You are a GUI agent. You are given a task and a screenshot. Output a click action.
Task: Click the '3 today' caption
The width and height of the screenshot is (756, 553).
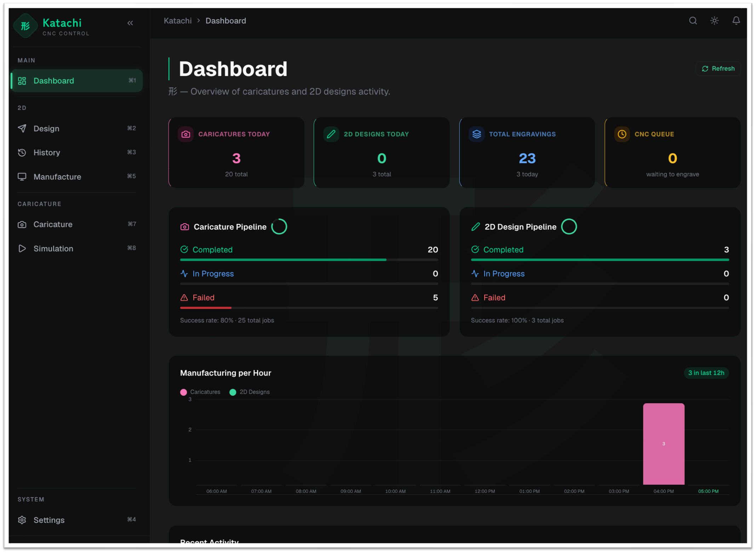pos(527,174)
